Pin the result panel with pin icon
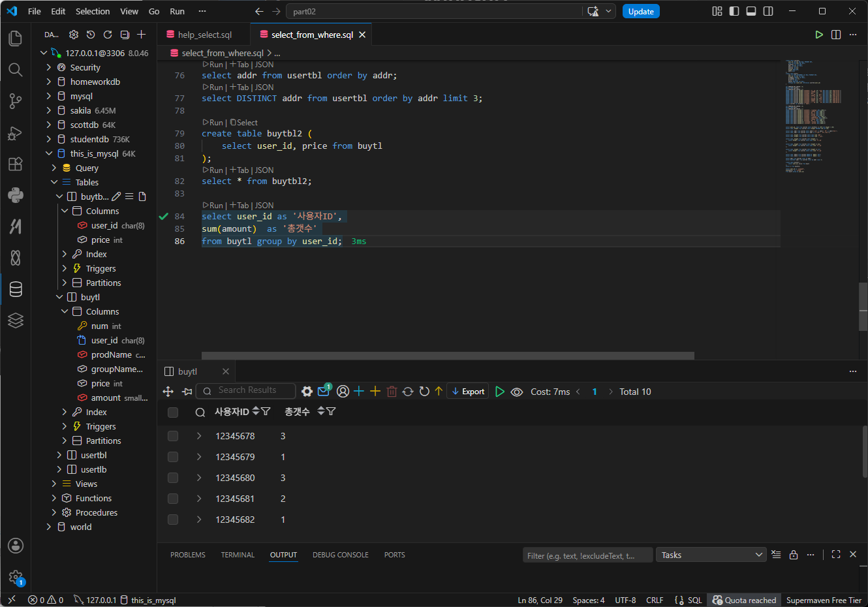 click(187, 392)
